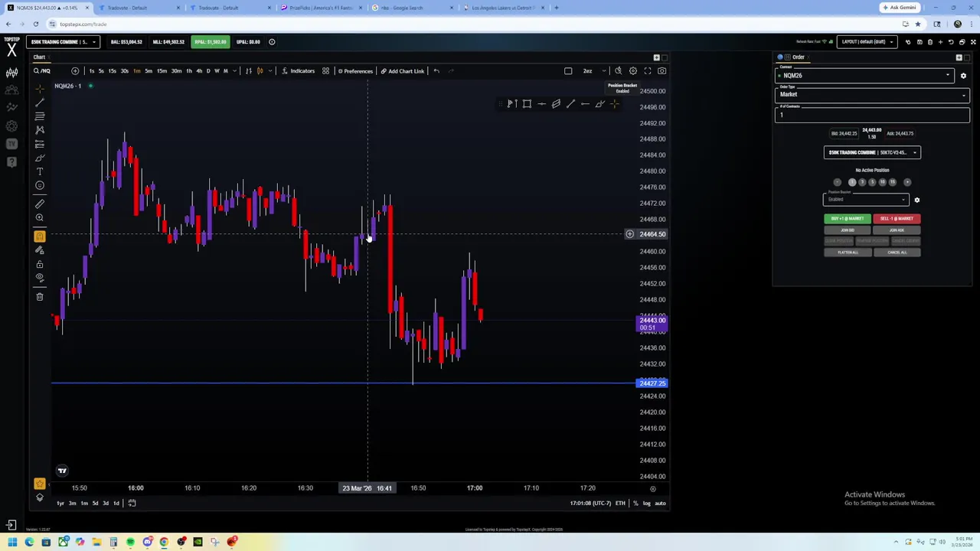Select 3 contracts quantity preset
The height and width of the screenshot is (551, 980).
862,182
